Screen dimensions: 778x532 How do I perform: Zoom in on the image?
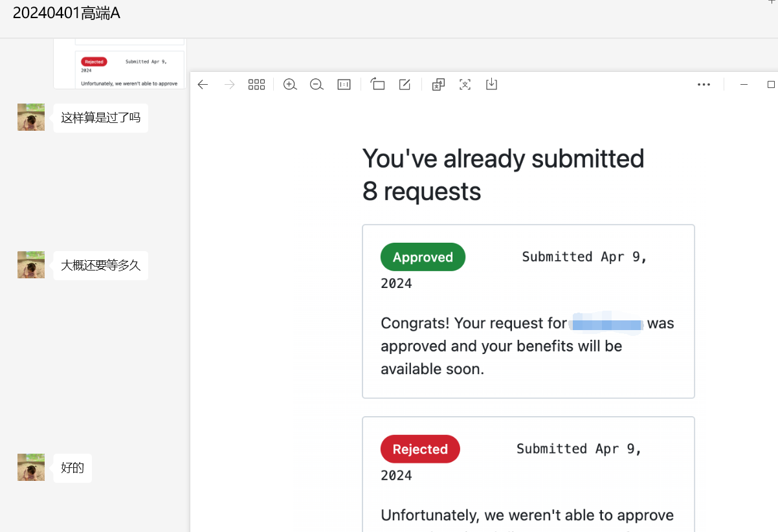[290, 85]
